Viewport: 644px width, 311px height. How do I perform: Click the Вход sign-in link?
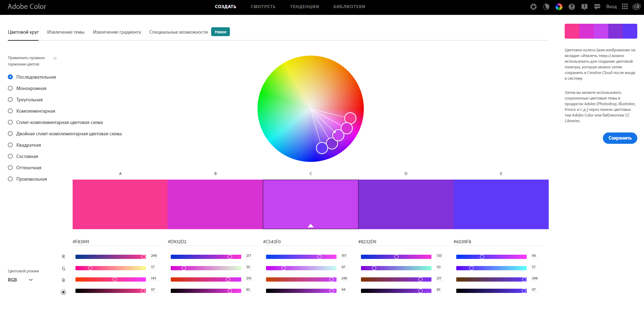pyautogui.click(x=611, y=7)
